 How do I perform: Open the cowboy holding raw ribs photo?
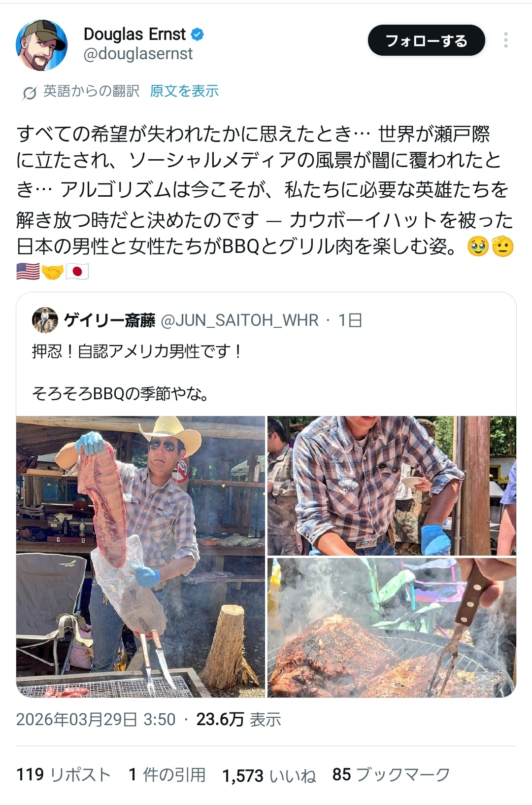(140, 557)
